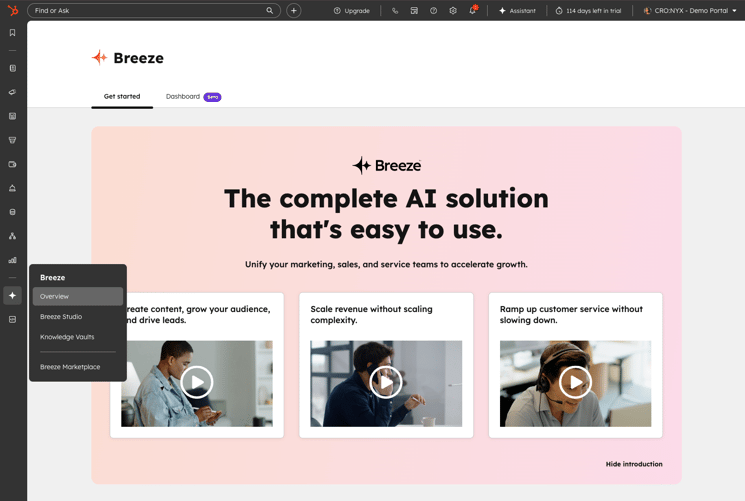Viewport: 745px width, 501px height.
Task: Open the Service icon in the sidebar
Action: (x=12, y=188)
